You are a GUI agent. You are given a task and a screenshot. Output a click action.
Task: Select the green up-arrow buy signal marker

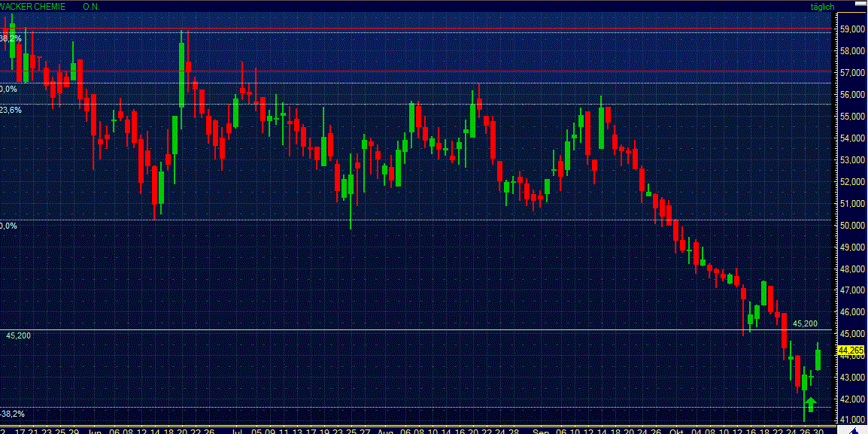812,406
